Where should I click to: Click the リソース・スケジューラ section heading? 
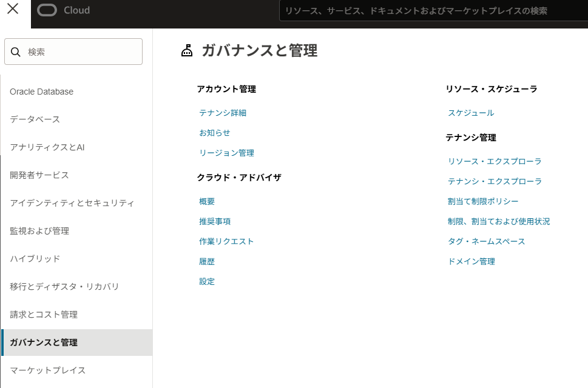point(492,89)
